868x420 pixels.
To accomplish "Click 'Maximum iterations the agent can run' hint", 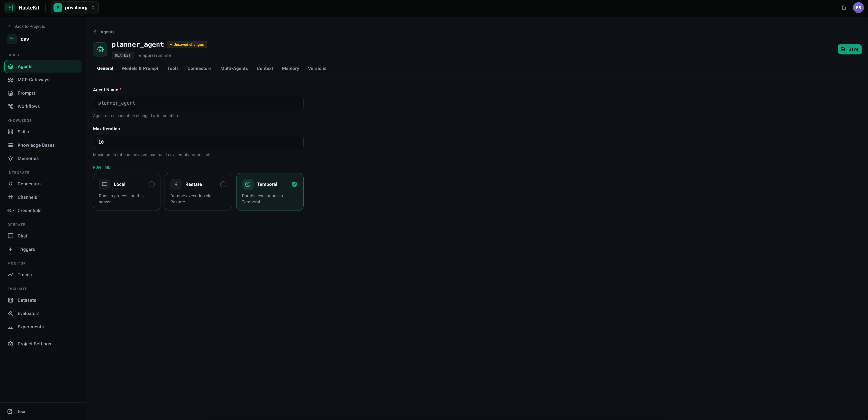I will pos(152,155).
